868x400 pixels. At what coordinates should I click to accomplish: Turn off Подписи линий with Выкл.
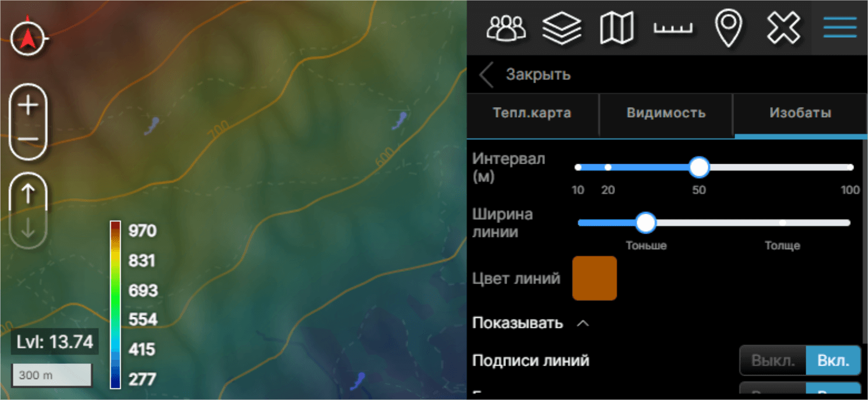click(773, 360)
